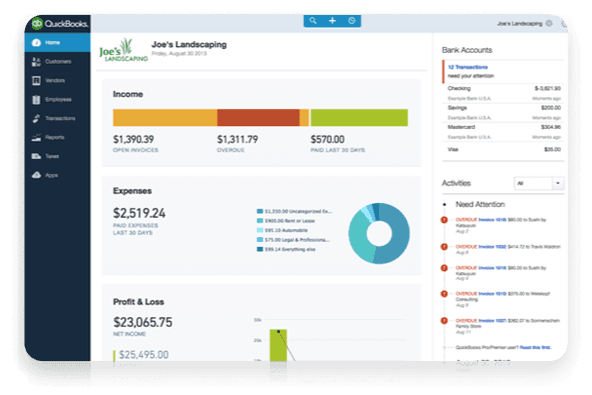592x395 pixels.
Task: Click the Need Attention heading
Action: pos(480,204)
